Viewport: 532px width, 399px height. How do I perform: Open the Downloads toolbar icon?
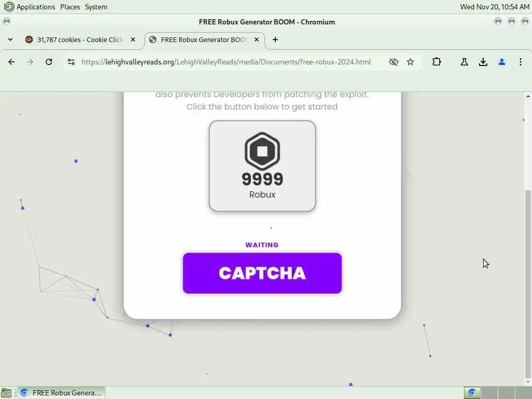(x=483, y=62)
